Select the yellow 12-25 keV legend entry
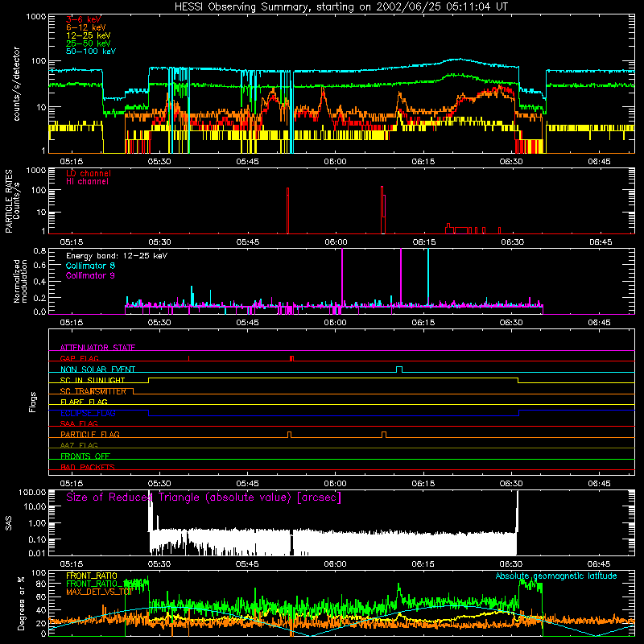The height and width of the screenshot is (644, 644). [89, 35]
